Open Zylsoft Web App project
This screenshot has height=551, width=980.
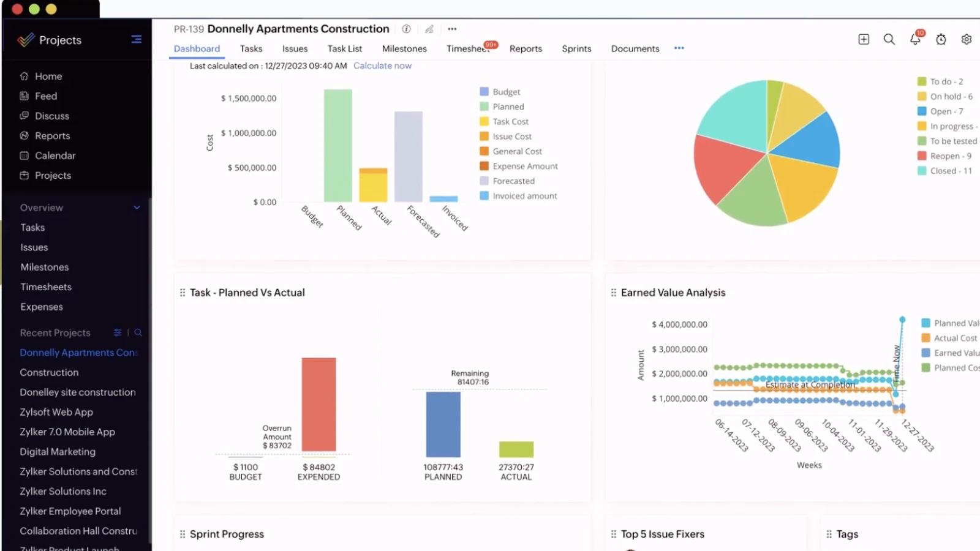(x=56, y=412)
